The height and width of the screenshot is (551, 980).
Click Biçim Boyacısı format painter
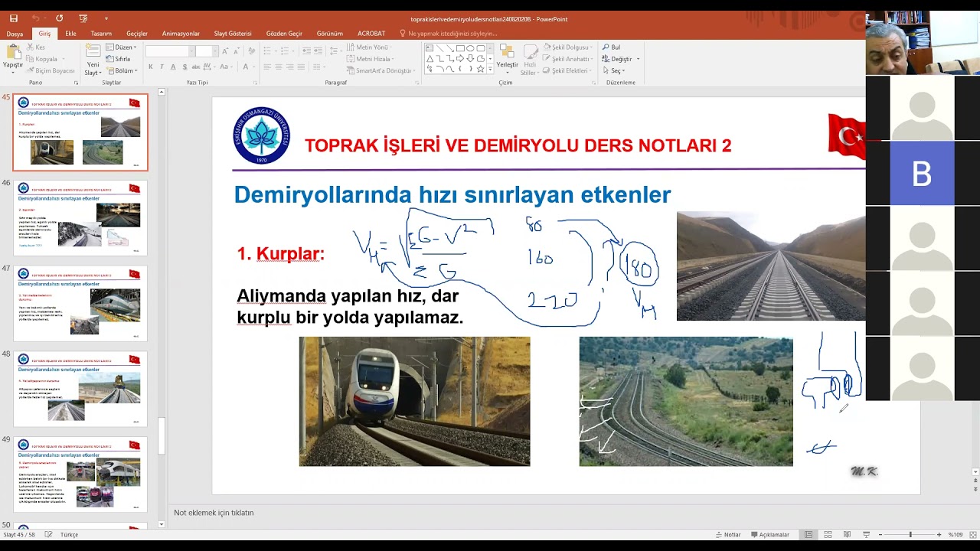(51, 70)
